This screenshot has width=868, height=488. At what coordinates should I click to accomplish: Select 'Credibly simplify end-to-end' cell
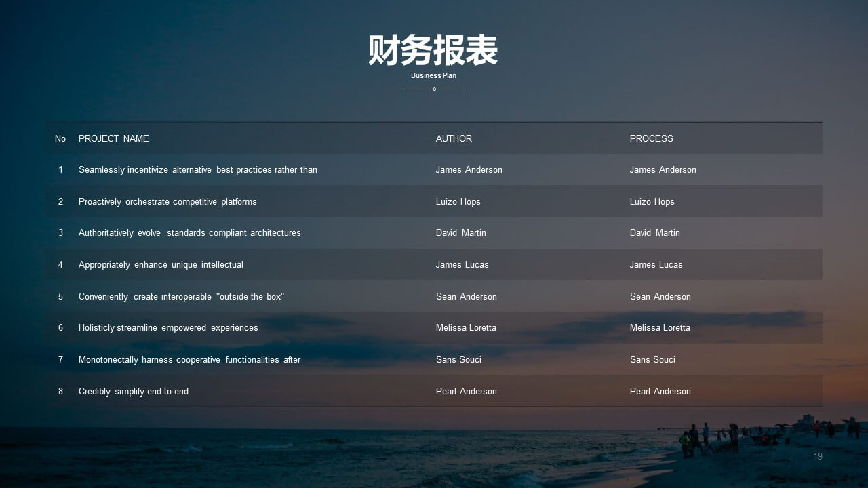pos(134,391)
